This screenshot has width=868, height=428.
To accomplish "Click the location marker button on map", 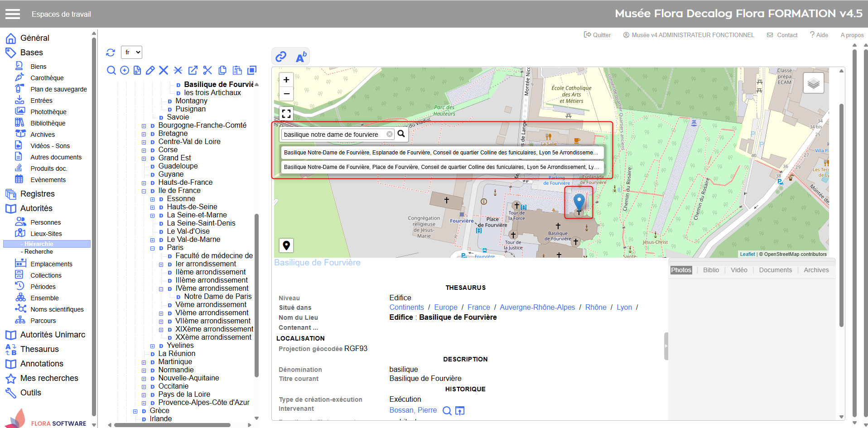I will point(286,245).
